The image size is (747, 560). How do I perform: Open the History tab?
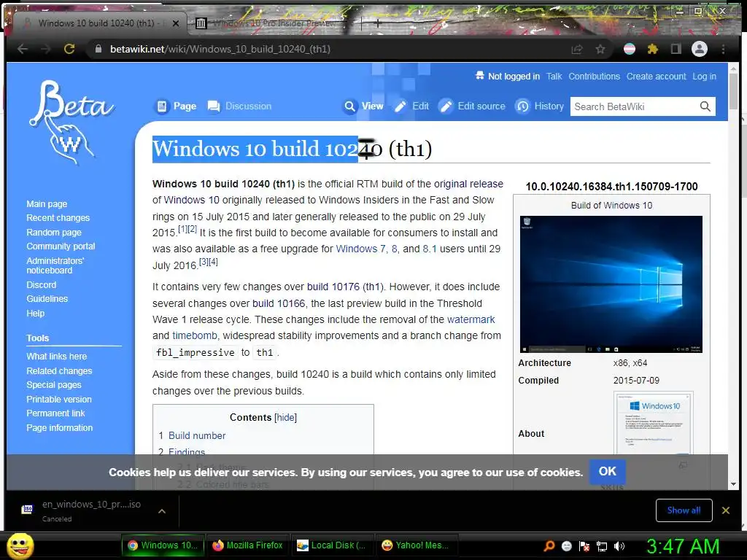pyautogui.click(x=540, y=106)
